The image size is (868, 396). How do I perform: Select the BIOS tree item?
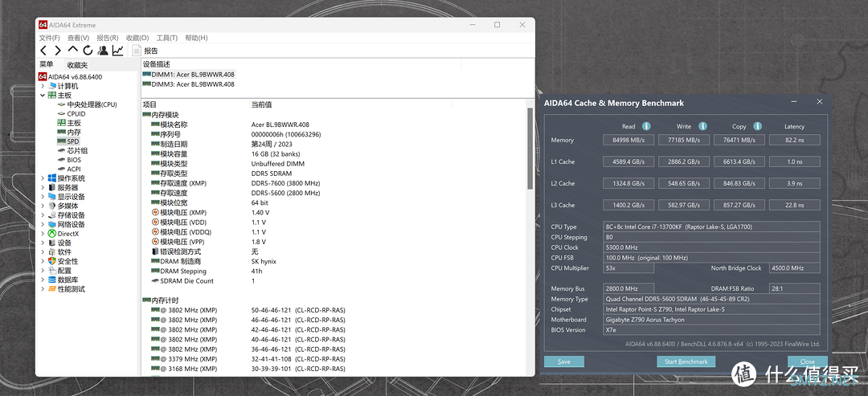[69, 160]
